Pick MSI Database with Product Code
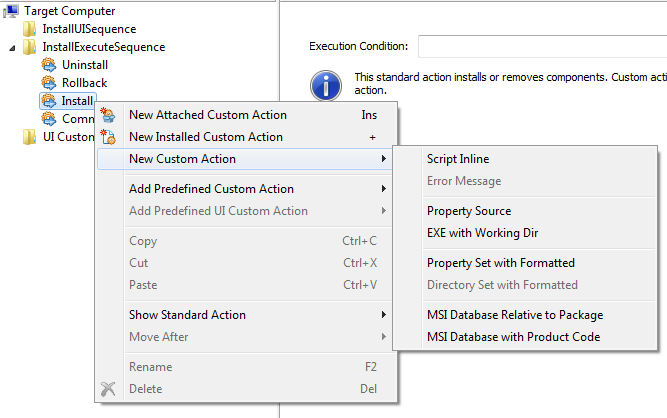Image resolution: width=667 pixels, height=418 pixels. tap(513, 337)
